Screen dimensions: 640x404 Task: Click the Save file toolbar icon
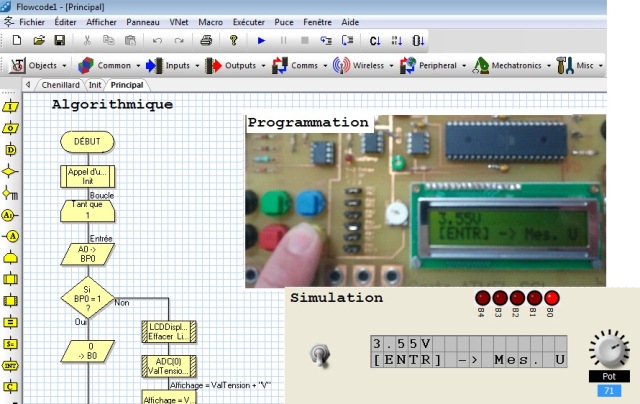[60, 41]
